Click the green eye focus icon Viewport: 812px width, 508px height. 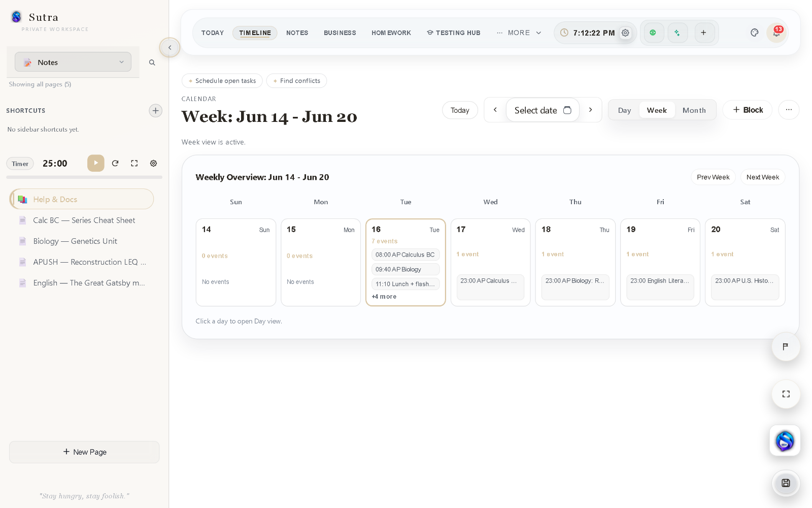653,33
